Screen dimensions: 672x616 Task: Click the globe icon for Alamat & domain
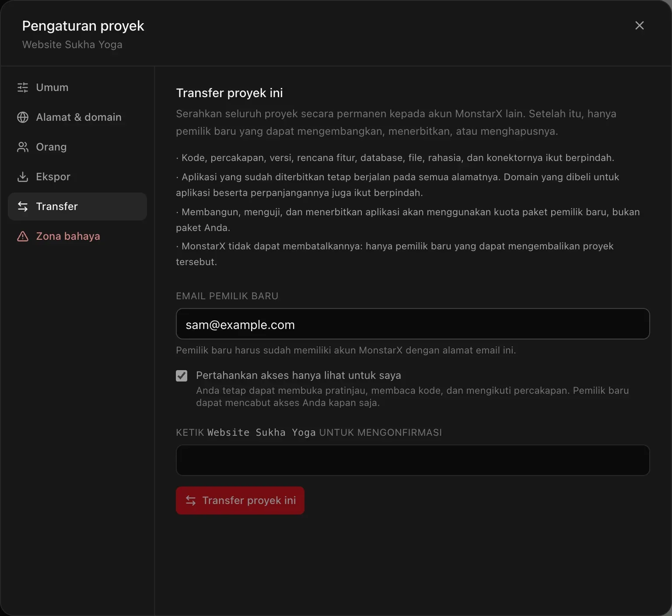click(23, 117)
